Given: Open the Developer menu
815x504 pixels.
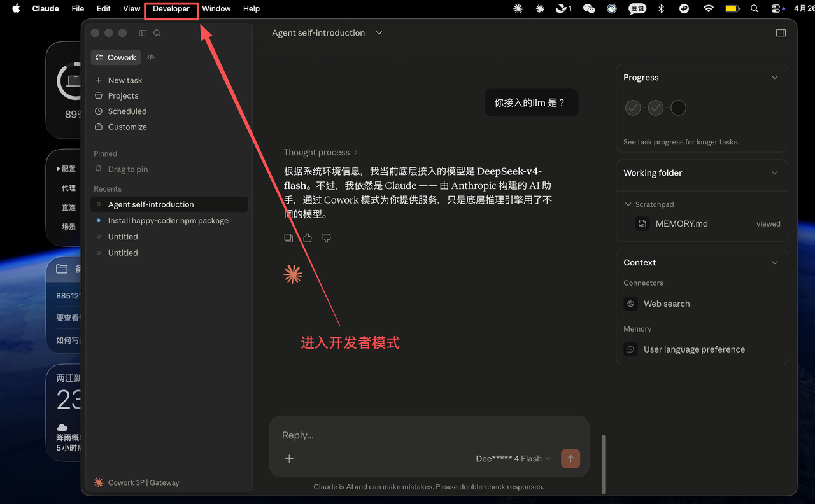Looking at the screenshot, I should pyautogui.click(x=171, y=9).
